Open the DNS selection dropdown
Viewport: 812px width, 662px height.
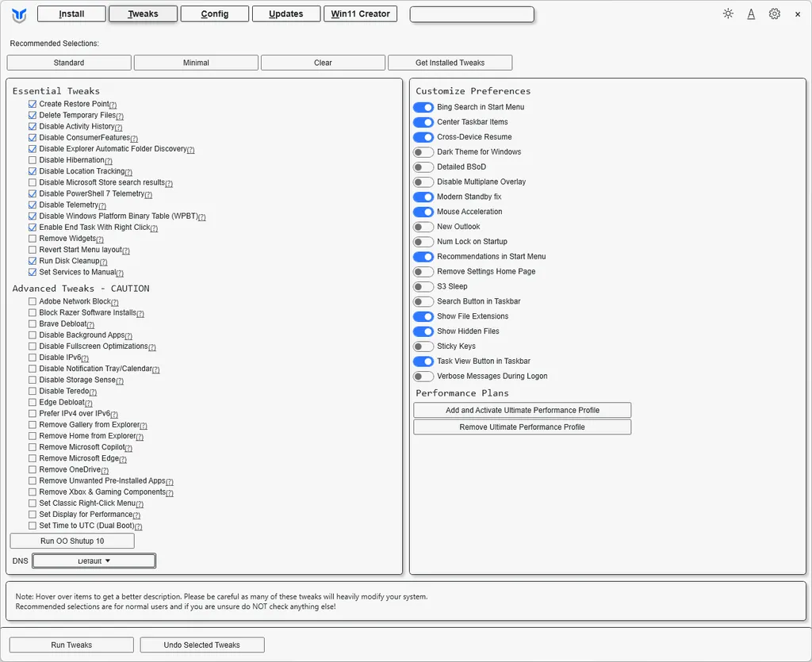coord(94,561)
